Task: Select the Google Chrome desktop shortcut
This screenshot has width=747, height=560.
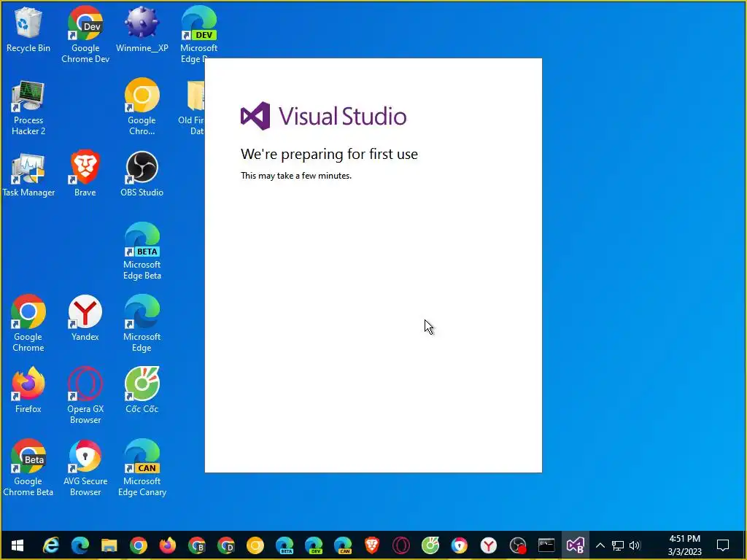Action: [x=28, y=324]
